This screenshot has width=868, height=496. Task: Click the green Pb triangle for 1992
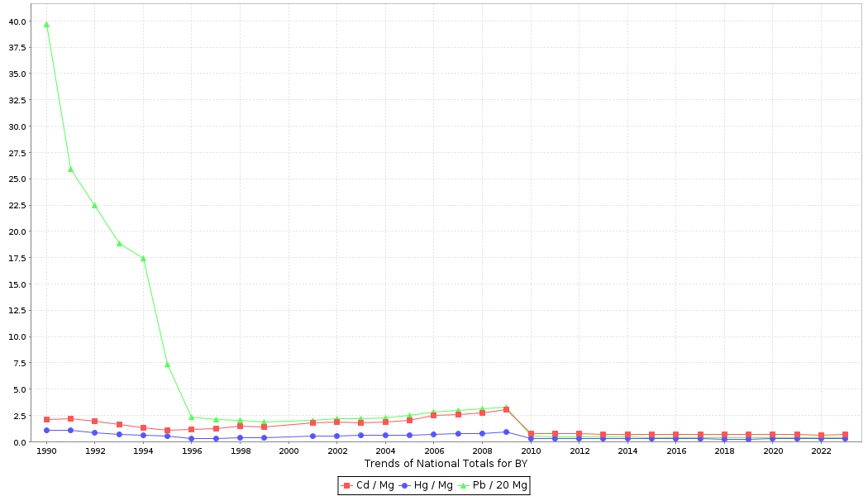(x=94, y=205)
